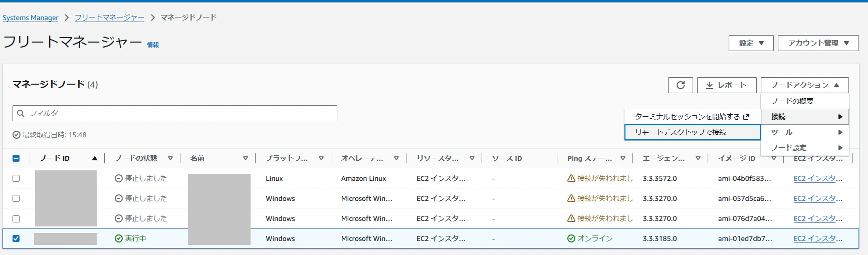Open the 接続 submenu

click(805, 117)
